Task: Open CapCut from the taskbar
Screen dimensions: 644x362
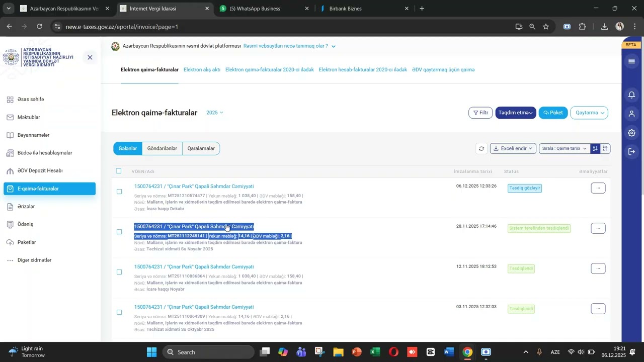Action: pos(431,352)
